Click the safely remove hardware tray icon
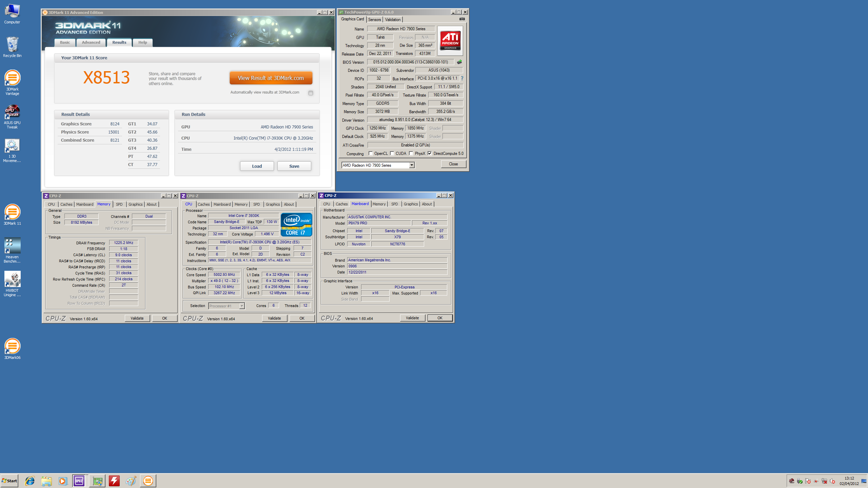 coord(800,481)
